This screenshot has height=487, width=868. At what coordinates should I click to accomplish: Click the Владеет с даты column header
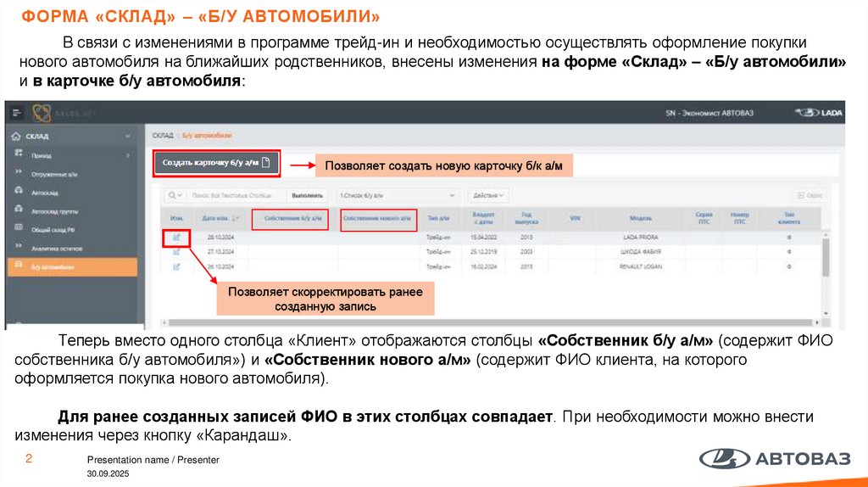[x=483, y=218]
